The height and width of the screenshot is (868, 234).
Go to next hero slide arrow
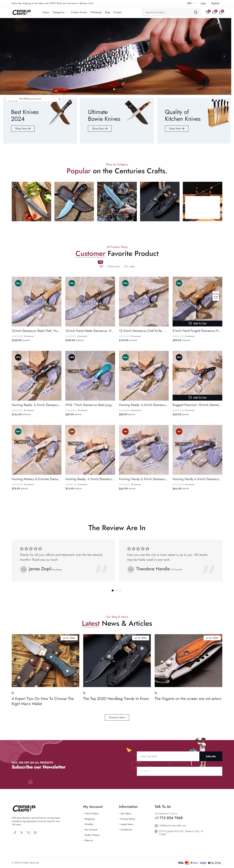click(224, 56)
